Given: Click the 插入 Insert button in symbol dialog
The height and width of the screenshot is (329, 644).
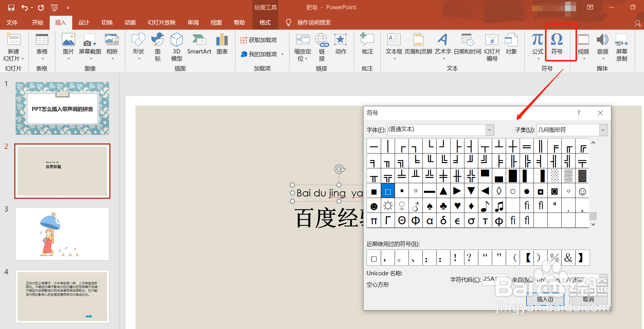Looking at the screenshot, I should [x=545, y=299].
